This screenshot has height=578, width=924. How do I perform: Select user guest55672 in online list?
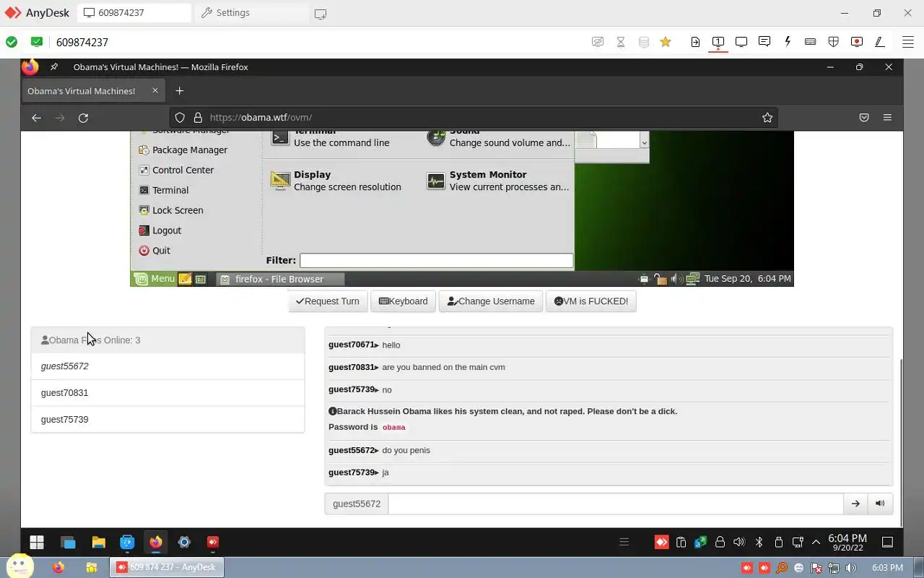167,366
